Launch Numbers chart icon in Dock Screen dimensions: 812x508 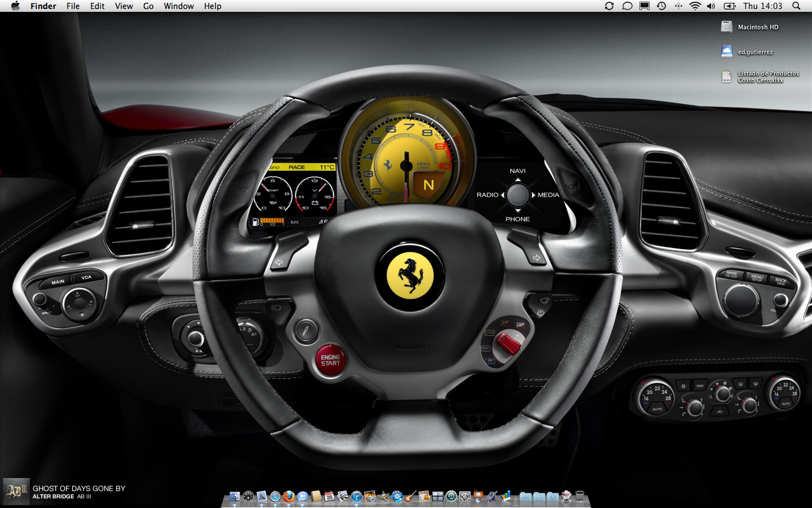506,496
